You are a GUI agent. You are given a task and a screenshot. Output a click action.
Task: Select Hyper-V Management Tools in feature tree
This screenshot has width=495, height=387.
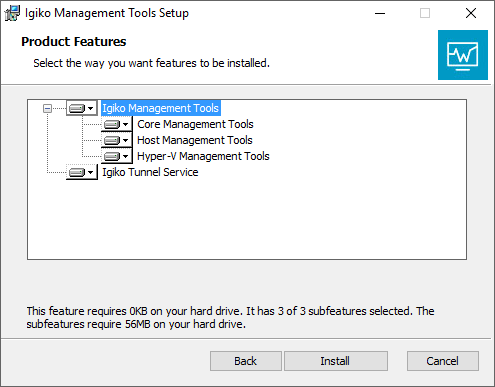click(x=203, y=156)
